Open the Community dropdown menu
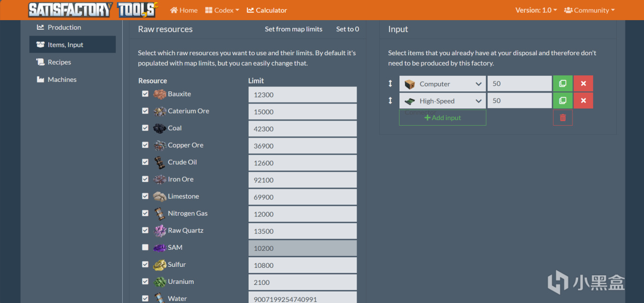 tap(590, 10)
